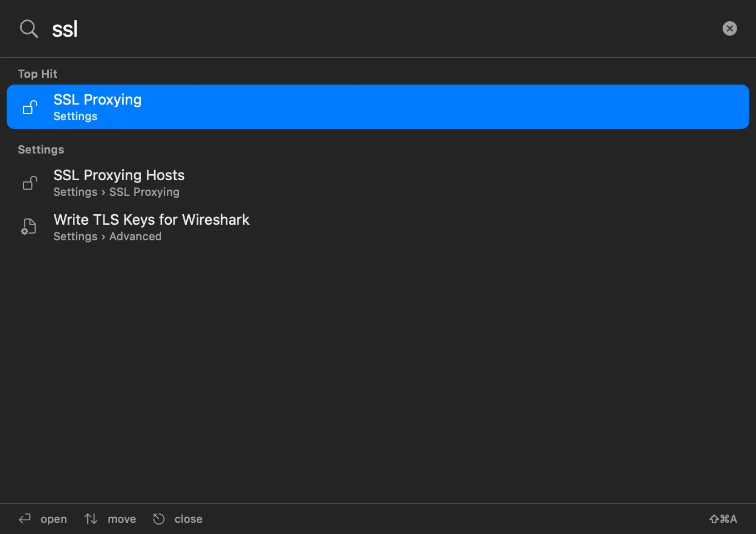Click the return arrow open icon
The width and height of the screenshot is (756, 534).
25,518
